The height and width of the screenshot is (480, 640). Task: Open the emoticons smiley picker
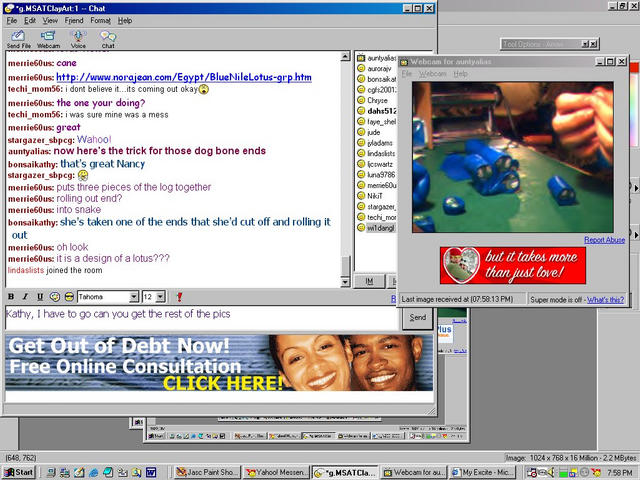pos(69,297)
